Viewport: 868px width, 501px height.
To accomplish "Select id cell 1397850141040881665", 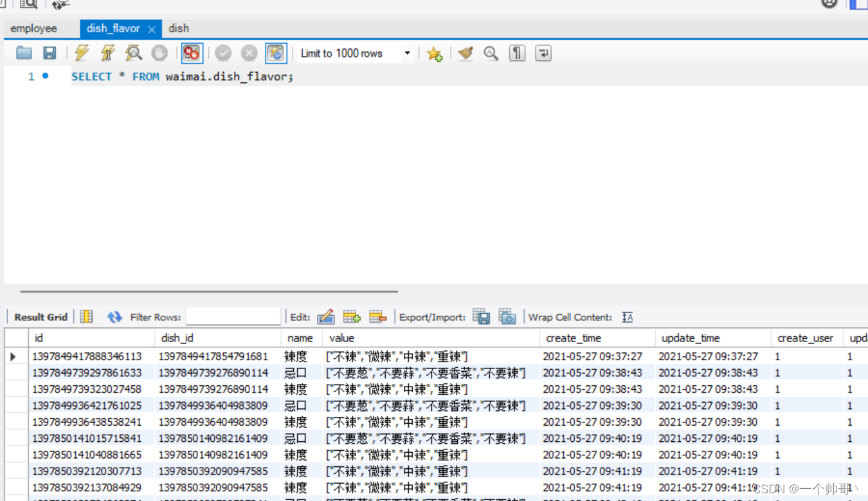I will tap(93, 455).
